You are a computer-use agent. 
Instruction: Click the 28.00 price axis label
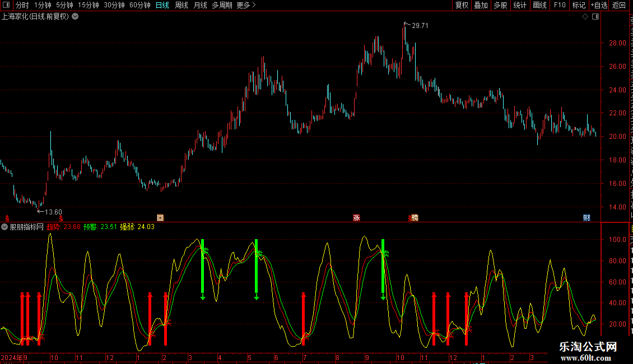pyautogui.click(x=617, y=43)
